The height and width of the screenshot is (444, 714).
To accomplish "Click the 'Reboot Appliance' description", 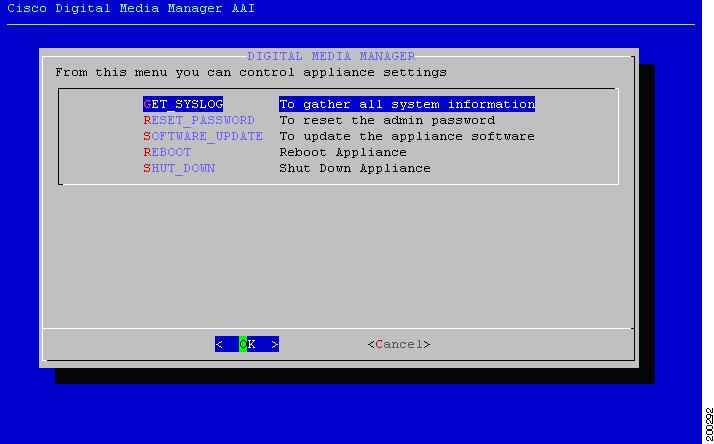I will [x=343, y=152].
